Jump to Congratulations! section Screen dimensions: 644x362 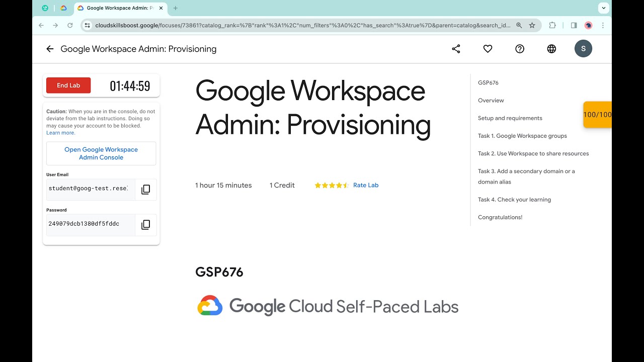tap(500, 217)
